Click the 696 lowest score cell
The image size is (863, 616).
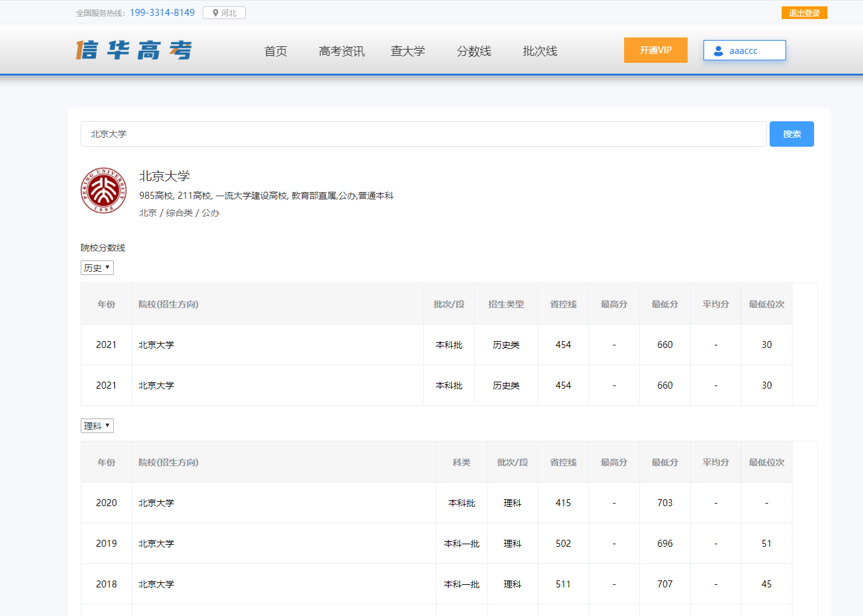click(665, 544)
